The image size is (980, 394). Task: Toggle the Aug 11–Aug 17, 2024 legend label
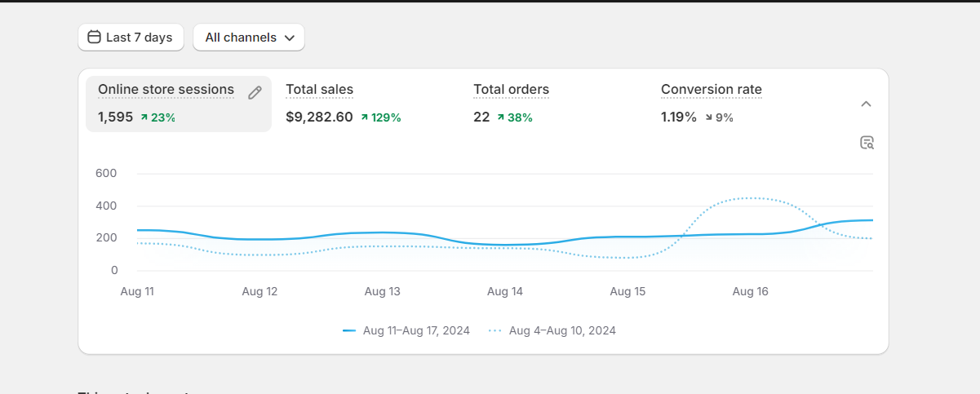[416, 330]
